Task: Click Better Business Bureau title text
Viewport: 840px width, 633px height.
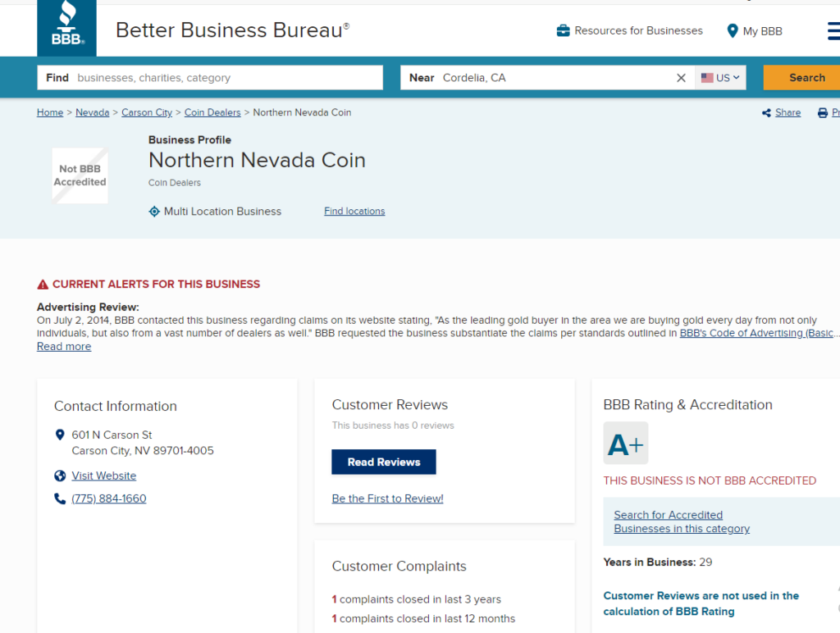Action: [232, 30]
